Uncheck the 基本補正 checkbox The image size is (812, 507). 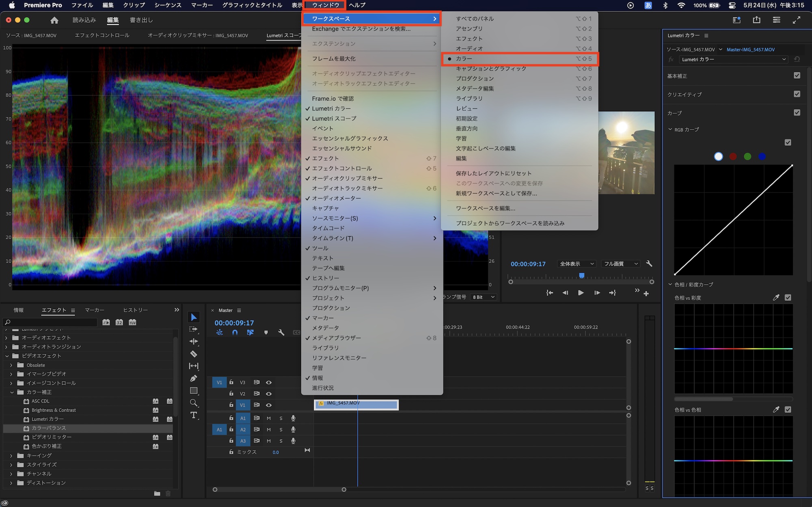coord(797,76)
